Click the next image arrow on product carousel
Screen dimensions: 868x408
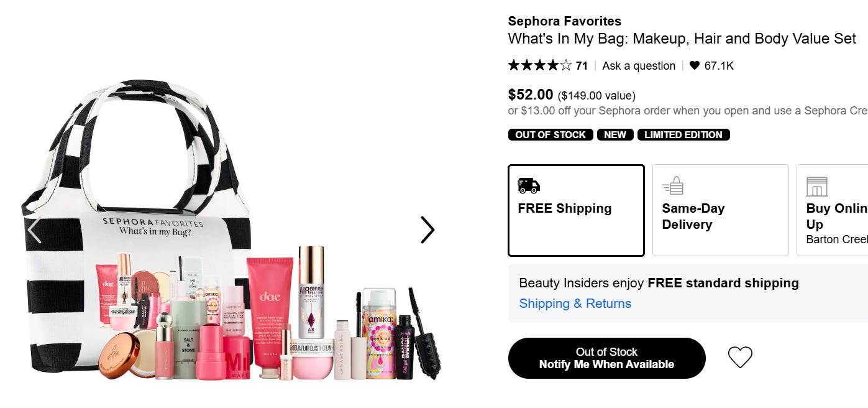[427, 229]
